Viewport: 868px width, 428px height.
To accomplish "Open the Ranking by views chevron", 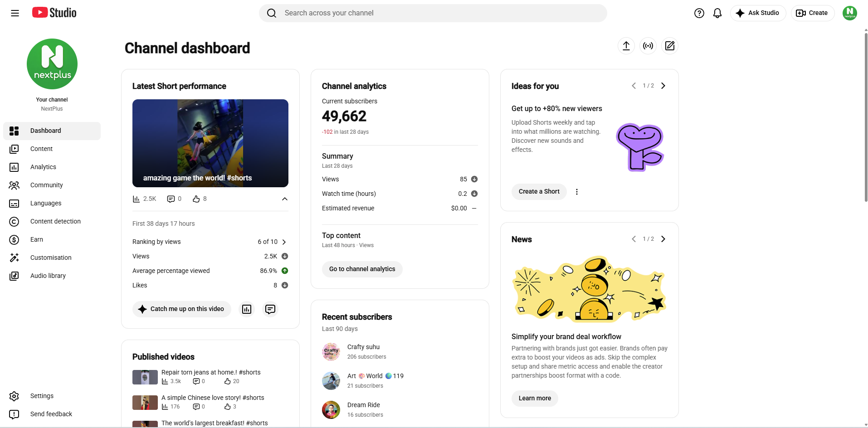I will pyautogui.click(x=284, y=242).
